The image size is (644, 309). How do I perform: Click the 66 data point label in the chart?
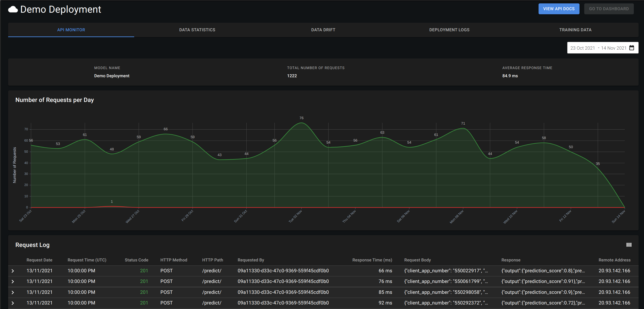point(165,129)
